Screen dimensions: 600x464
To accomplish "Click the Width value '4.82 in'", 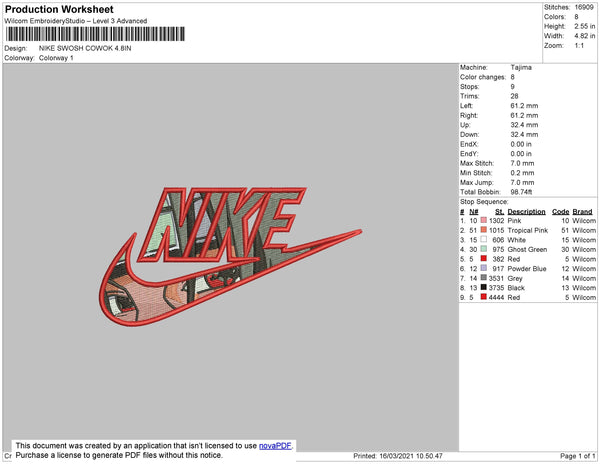I will point(584,36).
